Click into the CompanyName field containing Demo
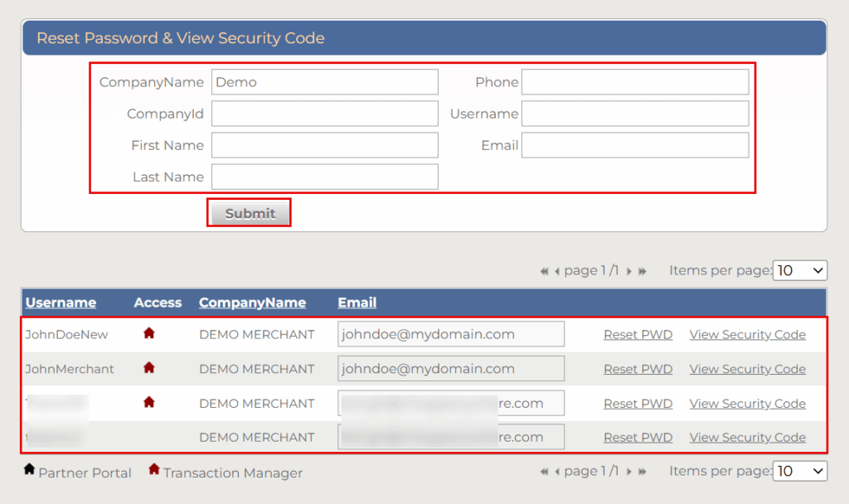The image size is (849, 504). click(x=324, y=82)
